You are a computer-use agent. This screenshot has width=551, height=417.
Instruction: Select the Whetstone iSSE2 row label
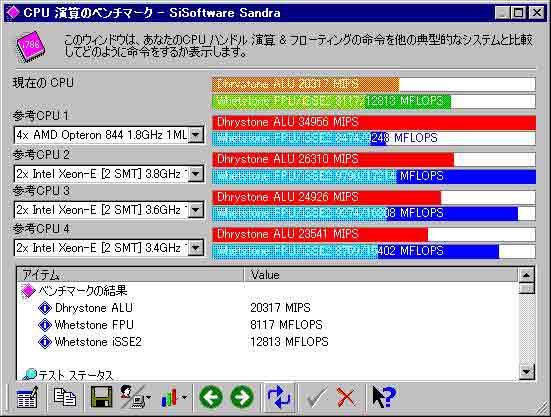[98, 341]
